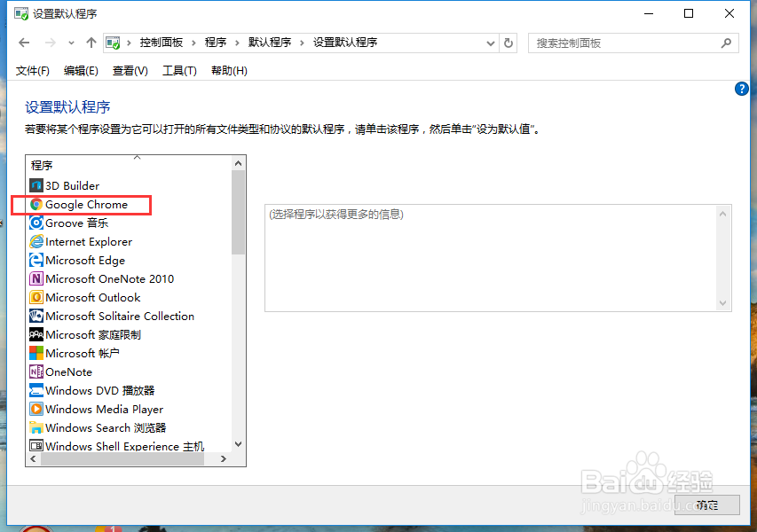Click description box scroll-up arrow
The image size is (757, 532).
(x=722, y=214)
